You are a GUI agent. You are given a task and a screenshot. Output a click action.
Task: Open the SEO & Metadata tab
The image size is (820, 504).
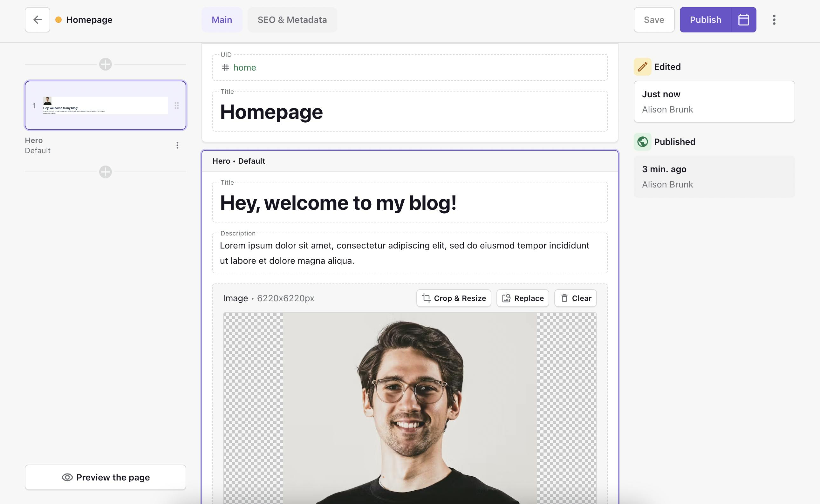[x=292, y=20]
